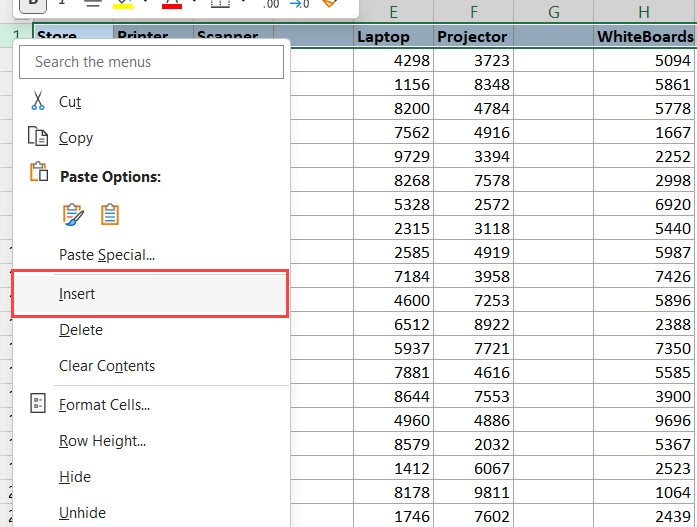Viewport: 697px width, 527px height.
Task: Open Row Height dialog
Action: click(102, 441)
